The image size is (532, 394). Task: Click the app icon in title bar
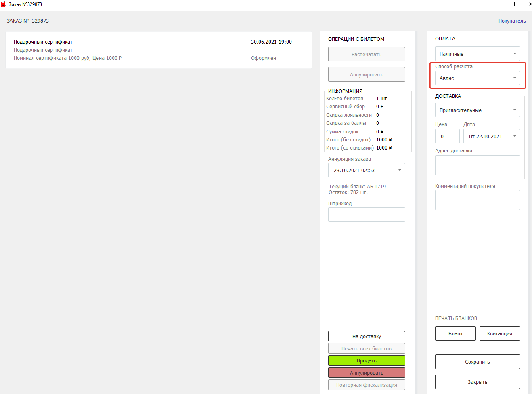4,4
